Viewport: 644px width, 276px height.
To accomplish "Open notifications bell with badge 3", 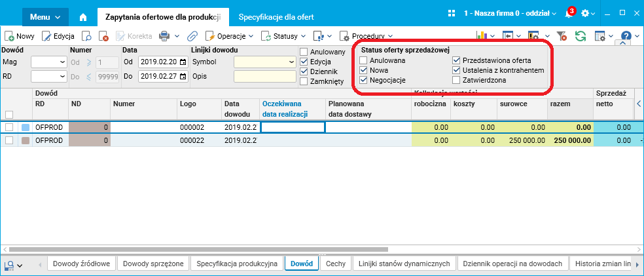I will (569, 13).
